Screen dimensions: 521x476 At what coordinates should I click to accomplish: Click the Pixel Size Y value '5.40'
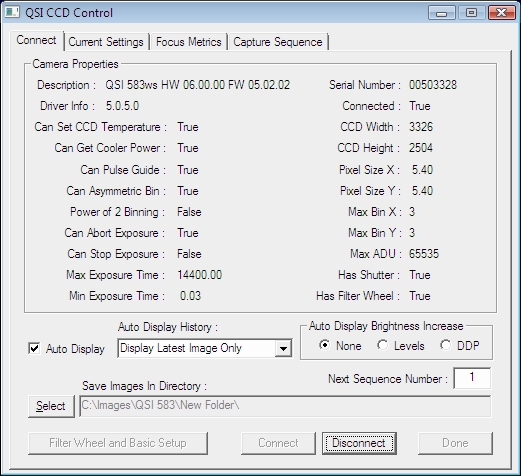point(422,191)
